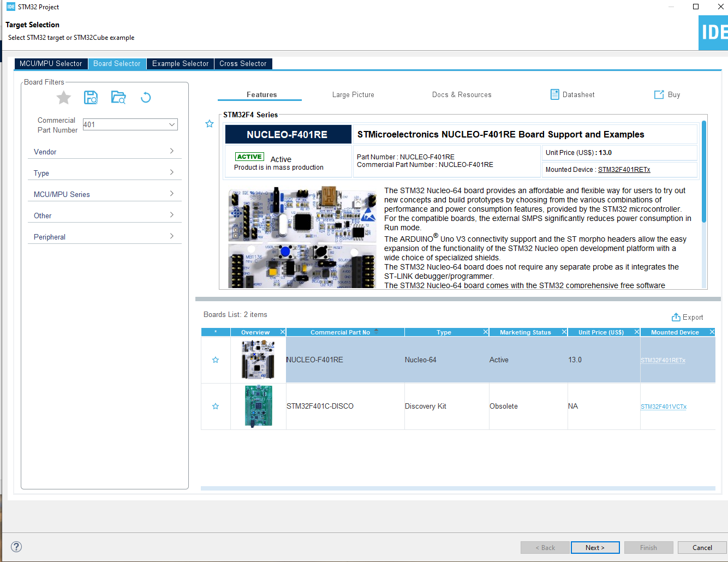Select the NUCLEO-F401RE part name cell
Viewport: 728px width, 562px height.
(345, 360)
